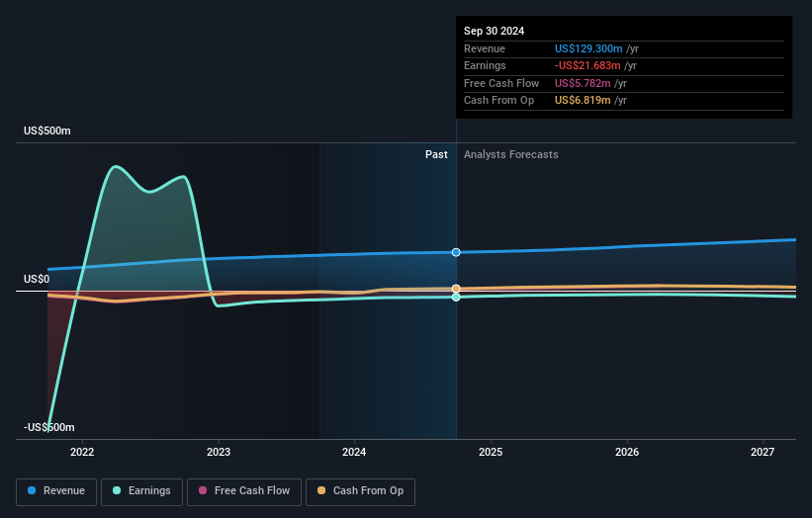This screenshot has width=812, height=518.
Task: Toggle the Free Cash Flow legend button
Action: pyautogui.click(x=244, y=491)
